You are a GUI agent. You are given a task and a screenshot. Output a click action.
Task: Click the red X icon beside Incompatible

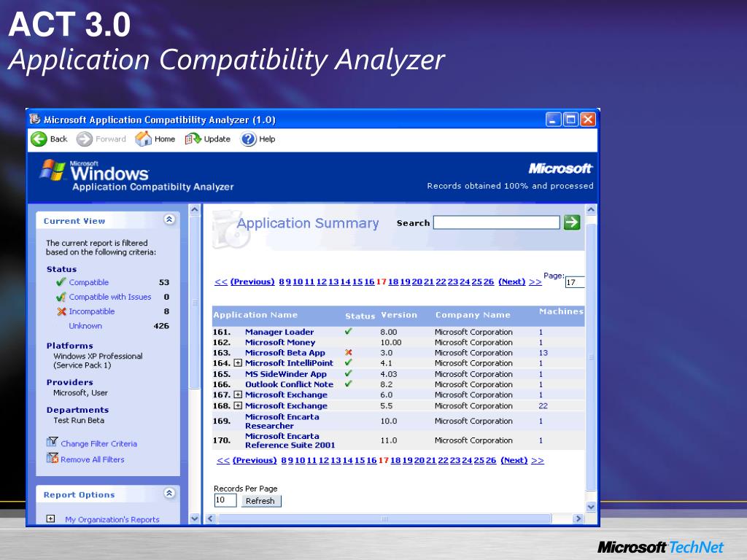[x=61, y=311]
